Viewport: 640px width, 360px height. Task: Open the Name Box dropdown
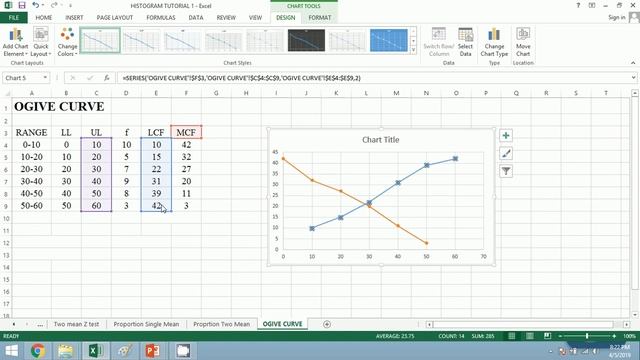tap(45, 78)
